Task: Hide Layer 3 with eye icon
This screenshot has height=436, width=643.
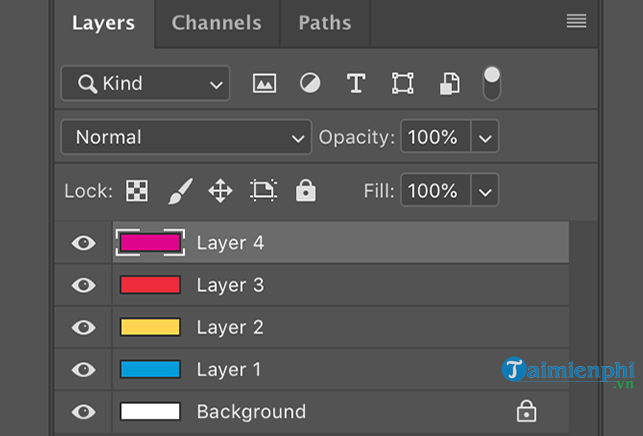Action: pyautogui.click(x=84, y=285)
